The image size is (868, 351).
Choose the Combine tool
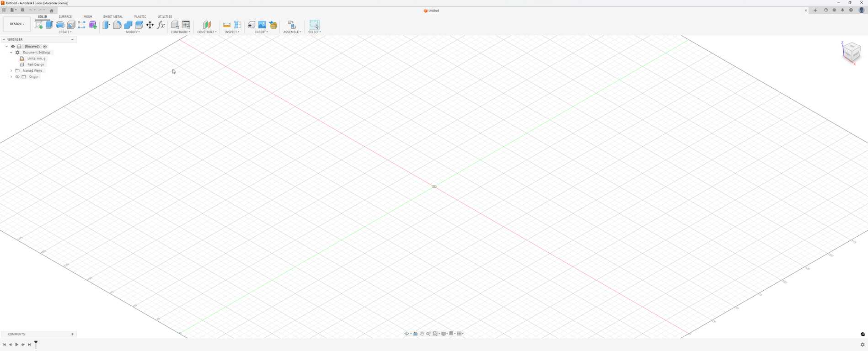point(128,25)
